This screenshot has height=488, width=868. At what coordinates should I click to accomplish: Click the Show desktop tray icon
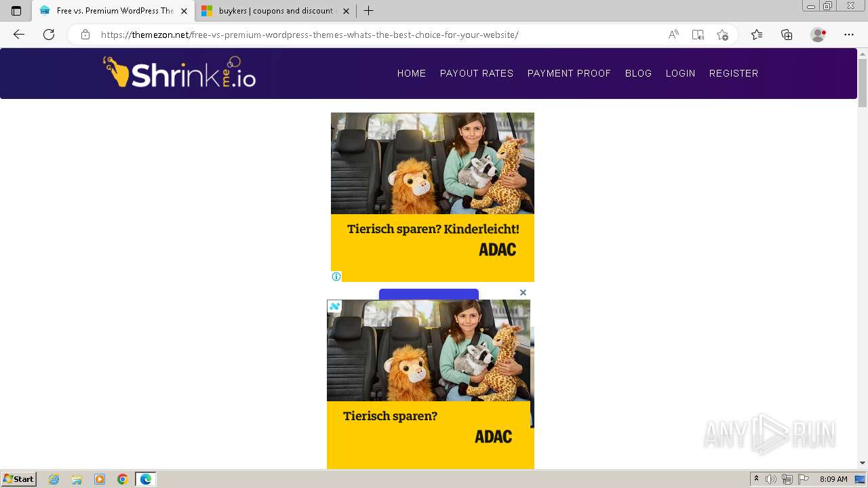pyautogui.click(x=860, y=479)
